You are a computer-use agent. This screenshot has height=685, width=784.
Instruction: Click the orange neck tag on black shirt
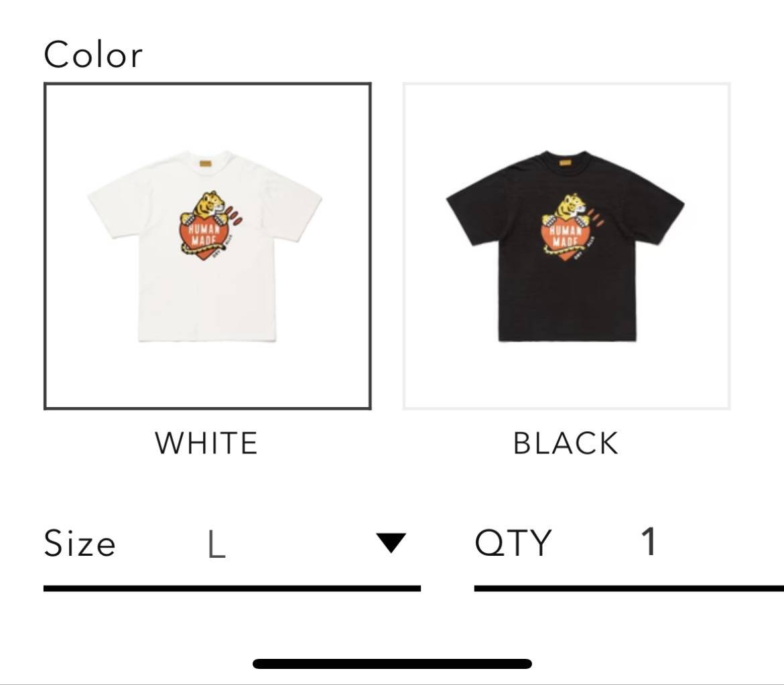(565, 163)
